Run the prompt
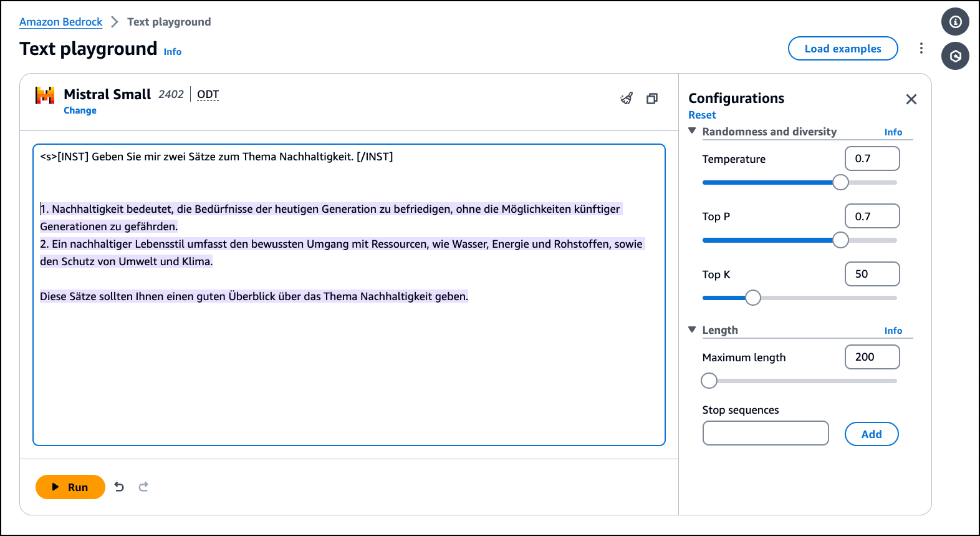Image resolution: width=980 pixels, height=536 pixels. [x=70, y=487]
